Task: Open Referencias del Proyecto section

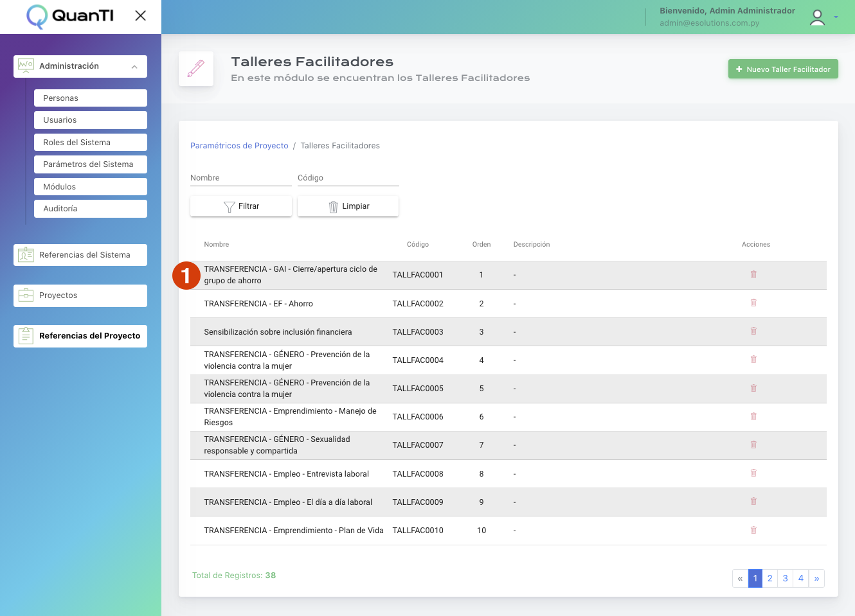Action: (x=80, y=336)
